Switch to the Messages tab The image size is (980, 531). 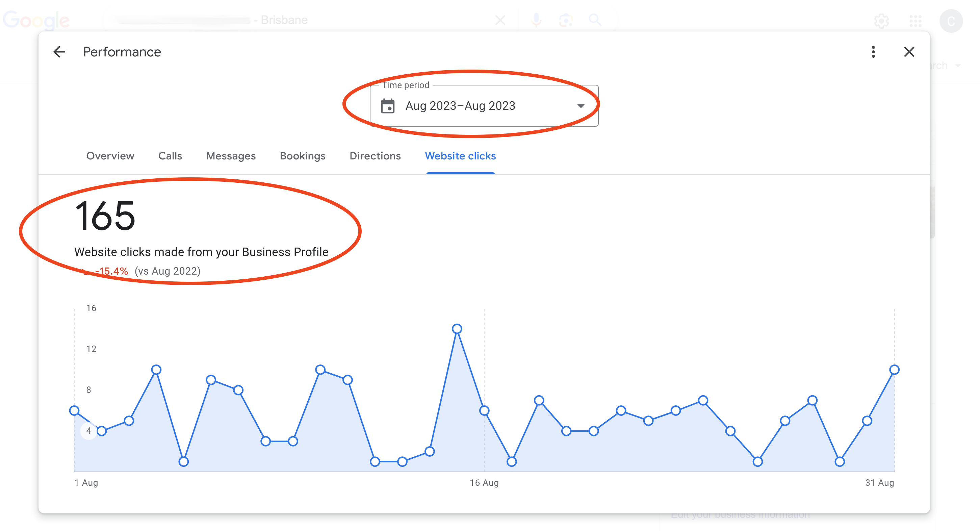[231, 156]
